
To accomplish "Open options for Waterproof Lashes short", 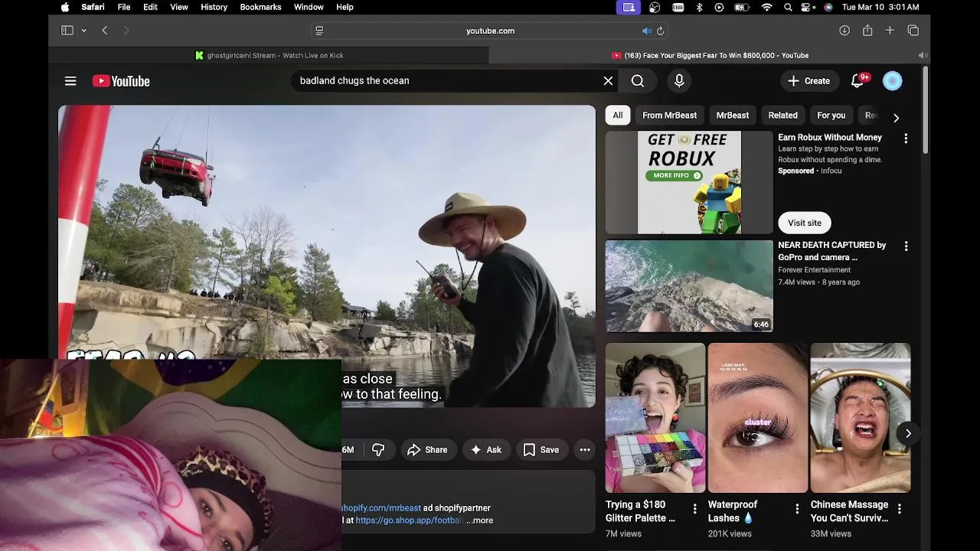I will pos(797,509).
